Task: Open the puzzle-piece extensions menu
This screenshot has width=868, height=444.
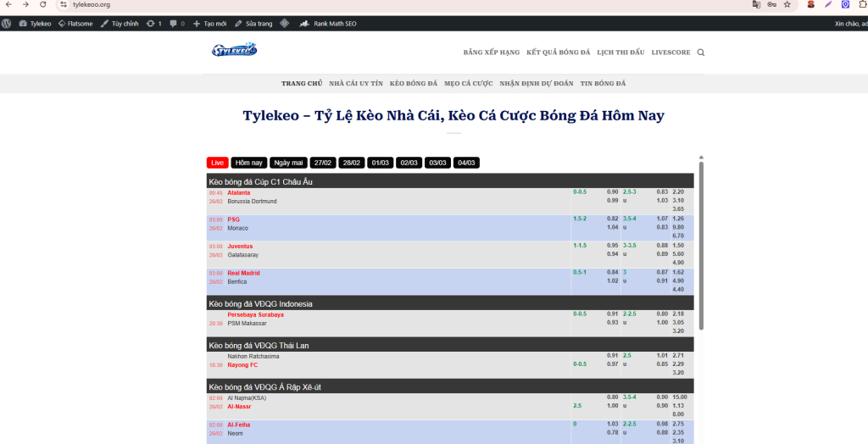Action: point(862,4)
